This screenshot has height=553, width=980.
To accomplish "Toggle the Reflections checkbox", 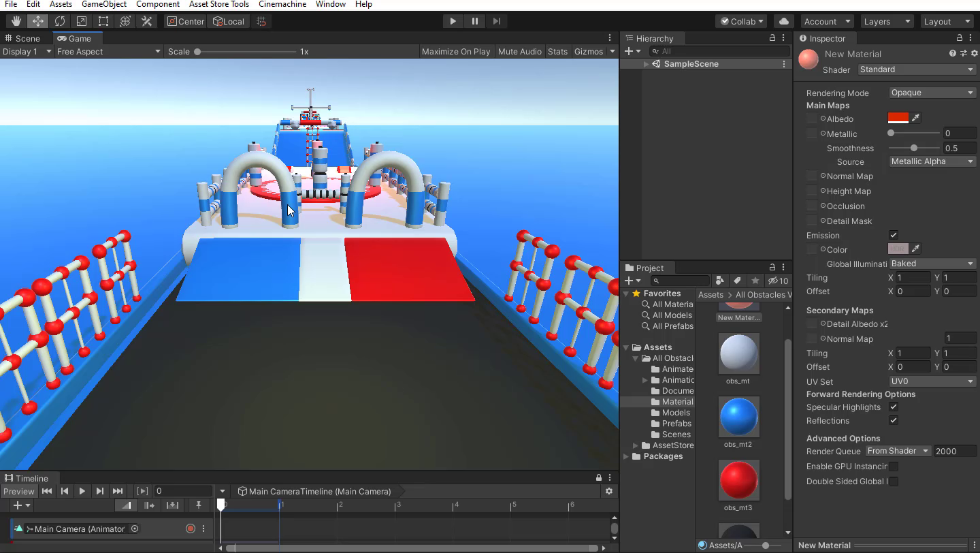I will point(894,420).
